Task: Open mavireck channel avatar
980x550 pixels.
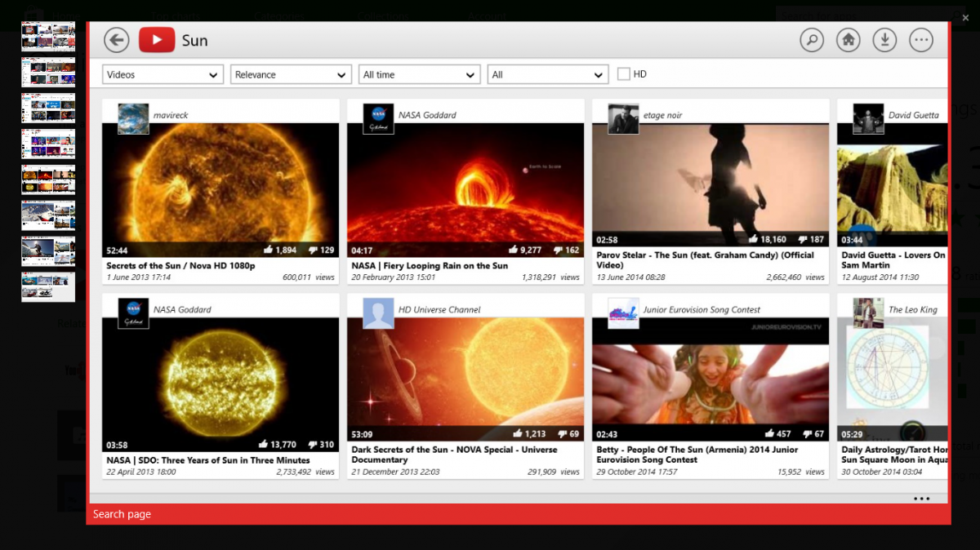Action: click(134, 118)
